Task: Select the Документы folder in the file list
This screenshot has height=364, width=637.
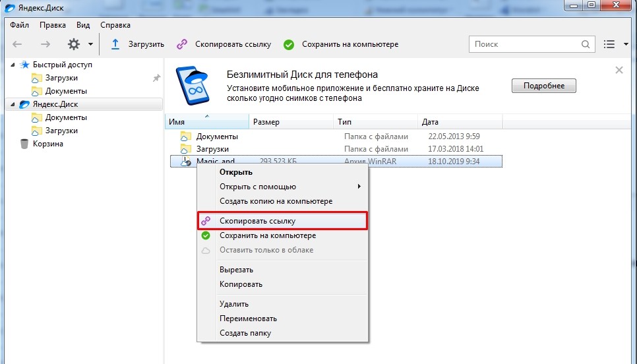Action: click(x=217, y=136)
